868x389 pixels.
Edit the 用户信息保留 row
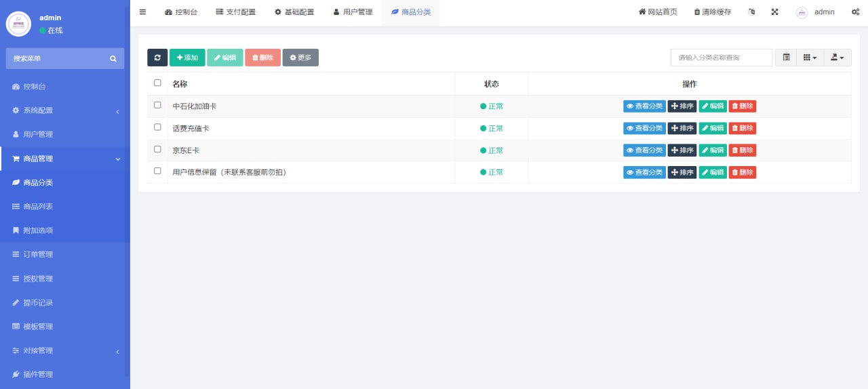point(713,172)
